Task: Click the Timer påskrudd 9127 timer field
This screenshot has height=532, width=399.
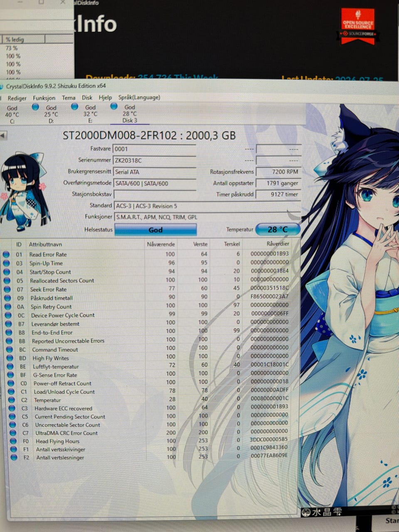Action: tap(278, 194)
